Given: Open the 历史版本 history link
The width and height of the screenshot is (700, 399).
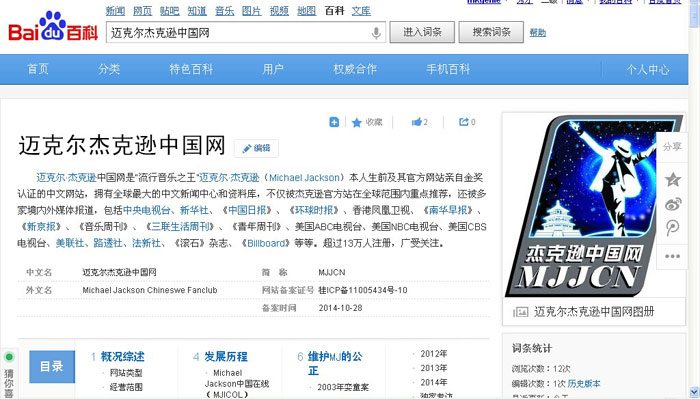Looking at the screenshot, I should pyautogui.click(x=584, y=383).
